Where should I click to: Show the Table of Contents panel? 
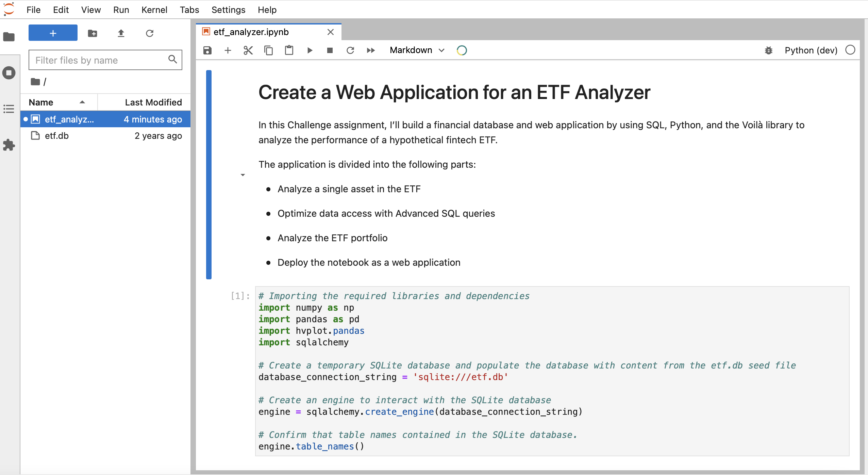coord(9,109)
